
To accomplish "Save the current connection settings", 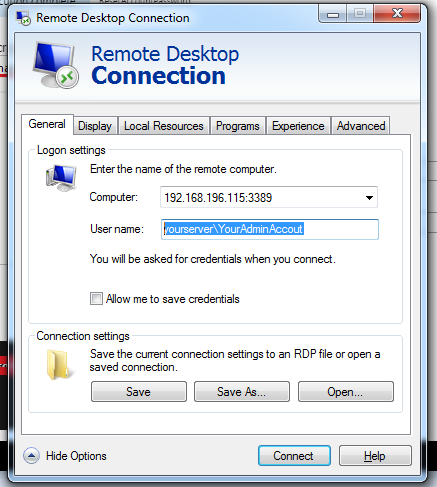I will (139, 392).
